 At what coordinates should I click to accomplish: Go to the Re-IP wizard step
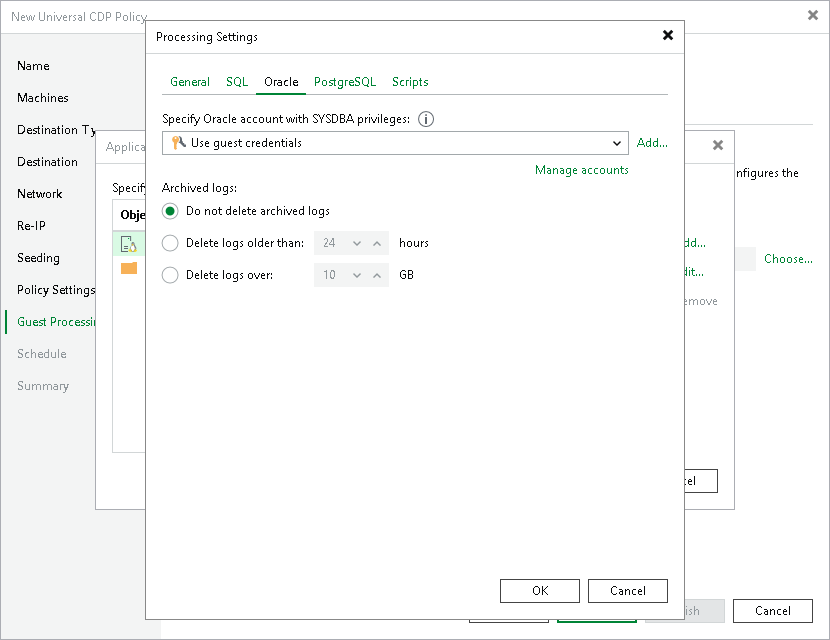31,226
